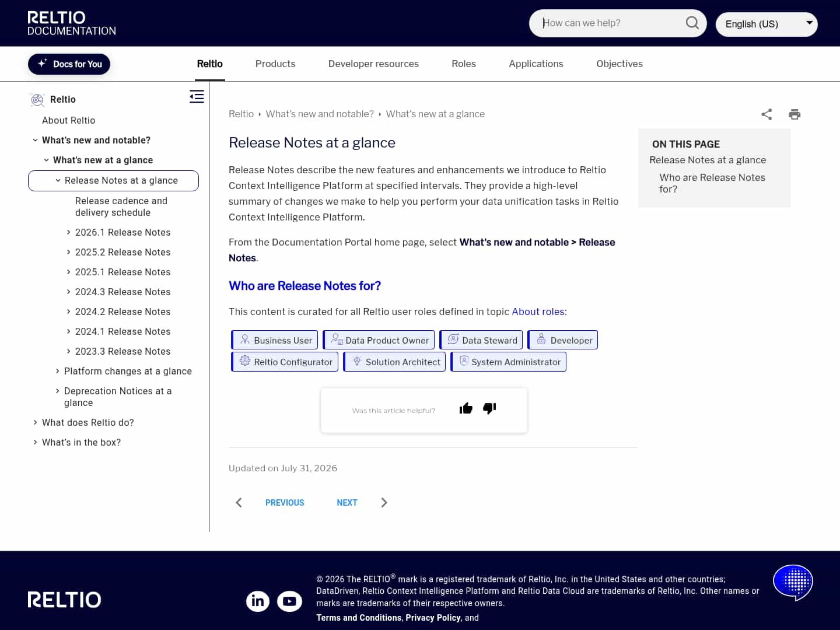Viewport: 840px width, 630px height.
Task: Click What's new and notable? breadcrumb
Action: click(x=320, y=114)
